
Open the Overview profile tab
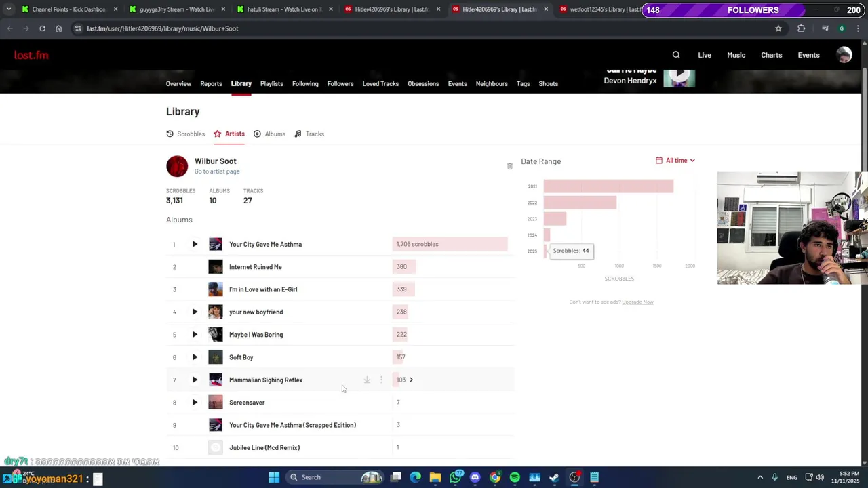pos(178,83)
